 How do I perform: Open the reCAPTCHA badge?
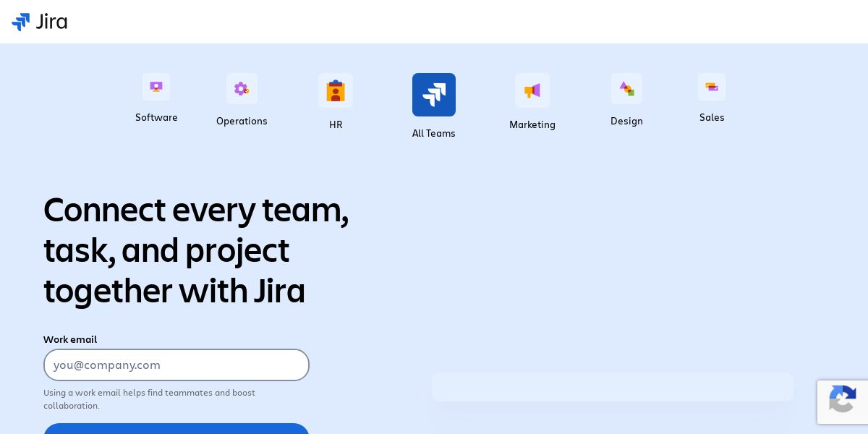point(843,401)
